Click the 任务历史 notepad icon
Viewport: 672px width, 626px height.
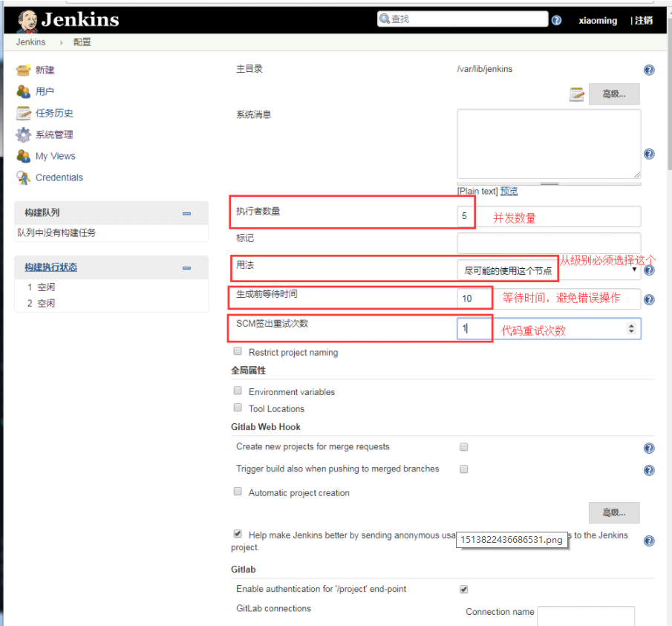(23, 113)
